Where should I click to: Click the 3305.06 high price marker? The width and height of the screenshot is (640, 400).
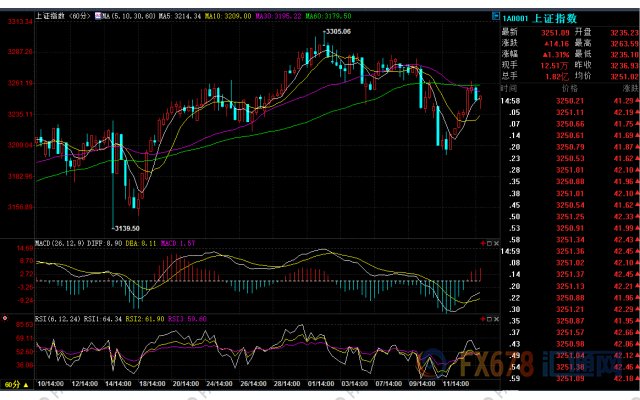coord(338,33)
